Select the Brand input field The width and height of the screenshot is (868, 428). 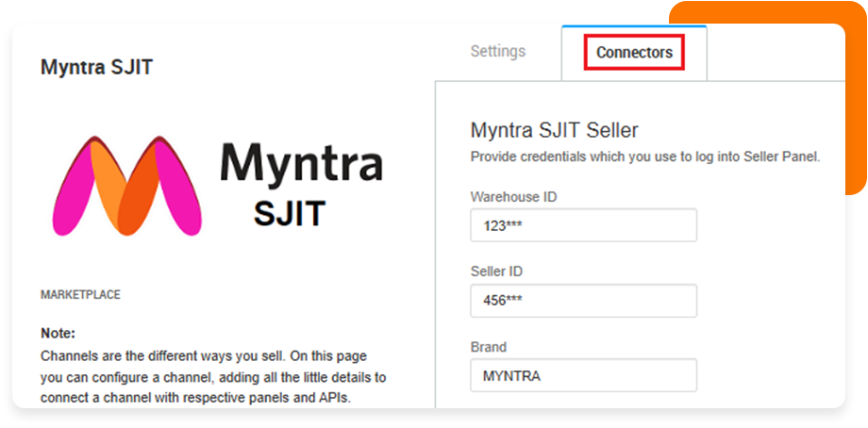coord(583,375)
